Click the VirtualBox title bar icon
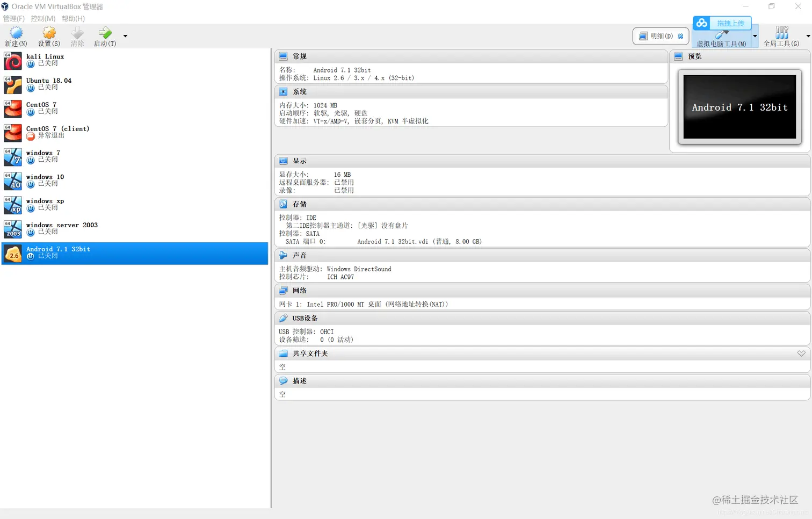812x519 pixels. [x=5, y=6]
